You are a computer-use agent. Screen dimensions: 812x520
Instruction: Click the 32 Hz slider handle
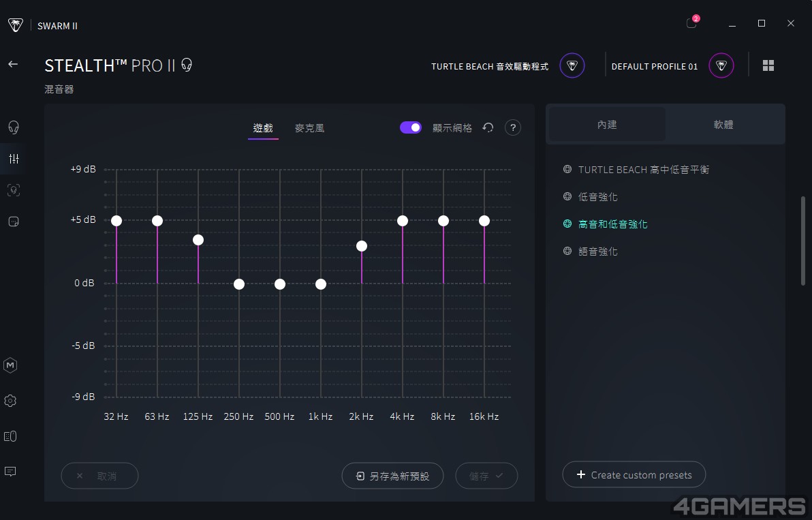pyautogui.click(x=116, y=221)
